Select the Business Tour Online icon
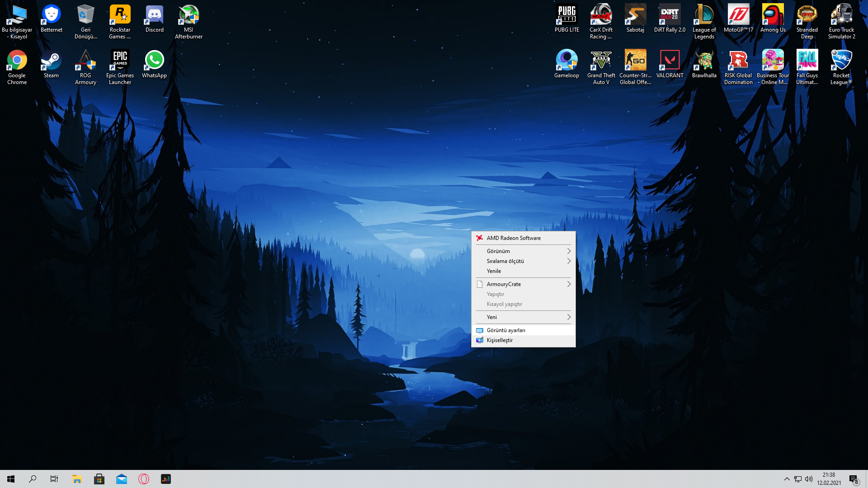 773,67
